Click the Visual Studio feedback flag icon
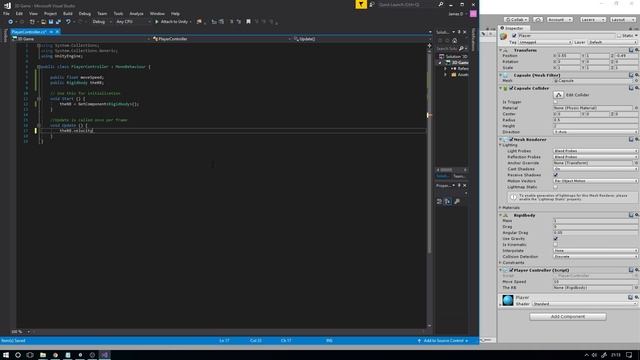Screen dimensions: 640x360 click(361, 4)
